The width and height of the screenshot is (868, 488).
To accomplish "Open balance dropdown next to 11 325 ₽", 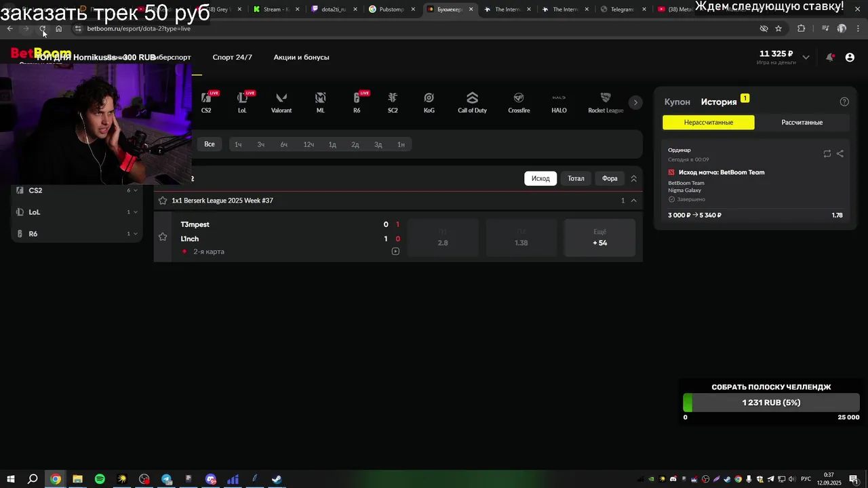I will (x=806, y=58).
